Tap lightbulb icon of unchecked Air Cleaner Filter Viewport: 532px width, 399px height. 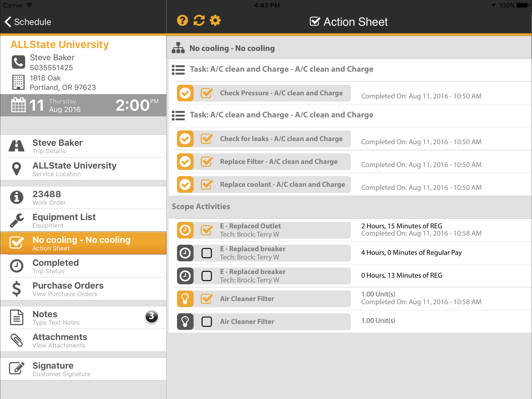point(185,321)
